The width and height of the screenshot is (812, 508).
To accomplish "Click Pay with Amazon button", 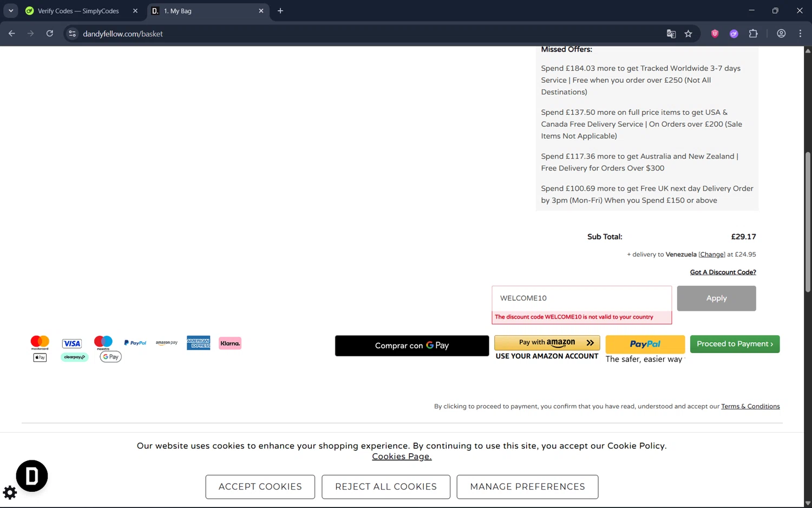I will (x=547, y=343).
